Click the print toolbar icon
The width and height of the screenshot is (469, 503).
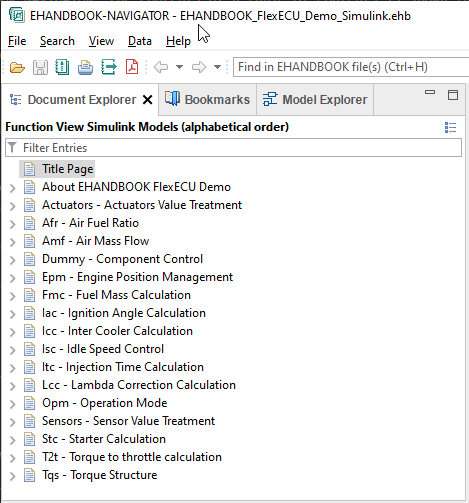tap(85, 68)
